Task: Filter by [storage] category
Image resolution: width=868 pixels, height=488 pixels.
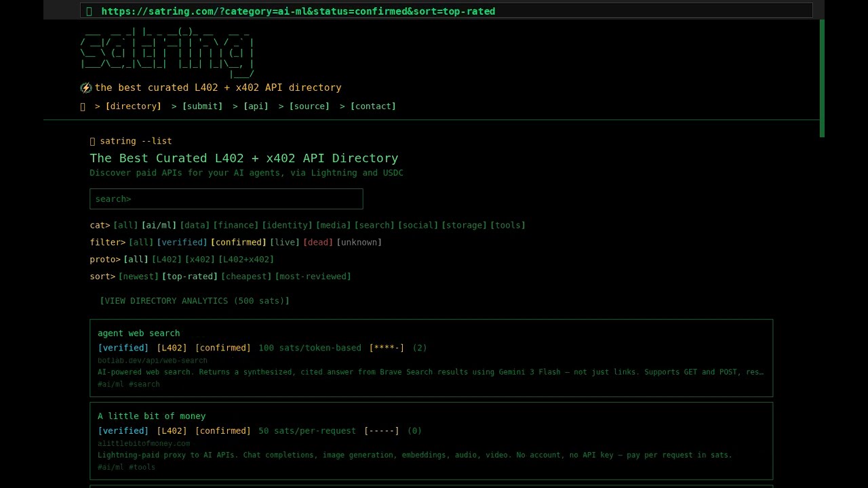Action: tap(465, 225)
